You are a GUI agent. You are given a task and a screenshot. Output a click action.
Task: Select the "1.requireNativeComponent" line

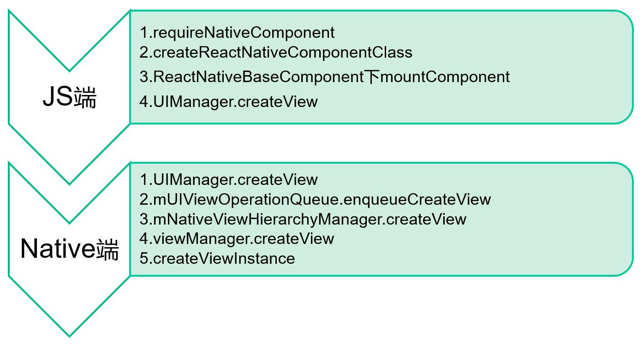coord(237,33)
